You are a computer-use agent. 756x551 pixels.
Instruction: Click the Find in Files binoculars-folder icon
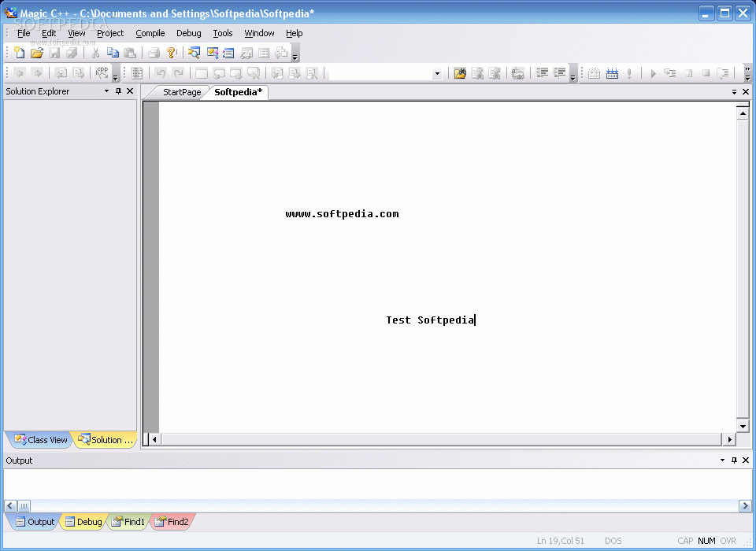[460, 73]
